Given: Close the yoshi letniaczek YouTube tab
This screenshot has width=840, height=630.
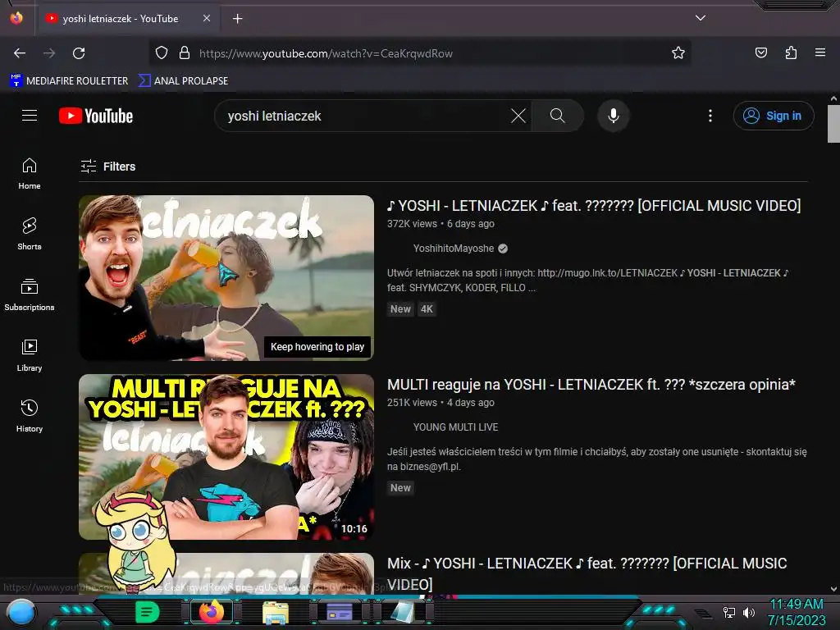Looking at the screenshot, I should coord(206,18).
